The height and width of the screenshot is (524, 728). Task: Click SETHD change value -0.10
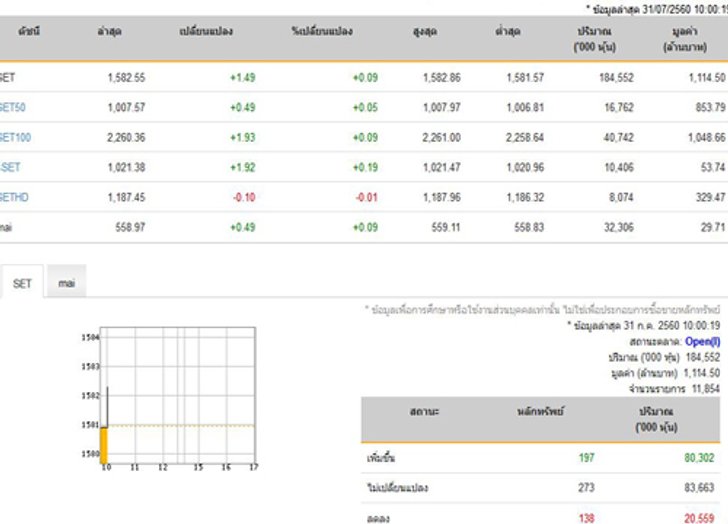[x=244, y=197]
